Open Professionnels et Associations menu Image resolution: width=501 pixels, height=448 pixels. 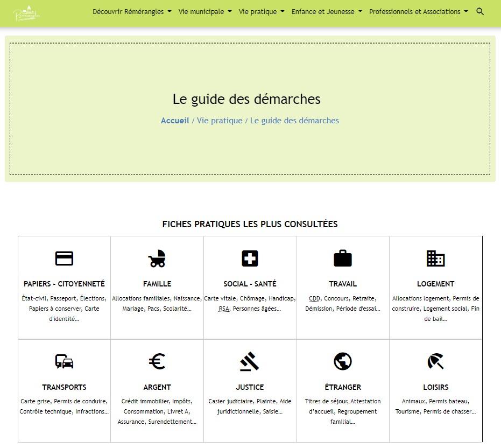[x=418, y=11]
